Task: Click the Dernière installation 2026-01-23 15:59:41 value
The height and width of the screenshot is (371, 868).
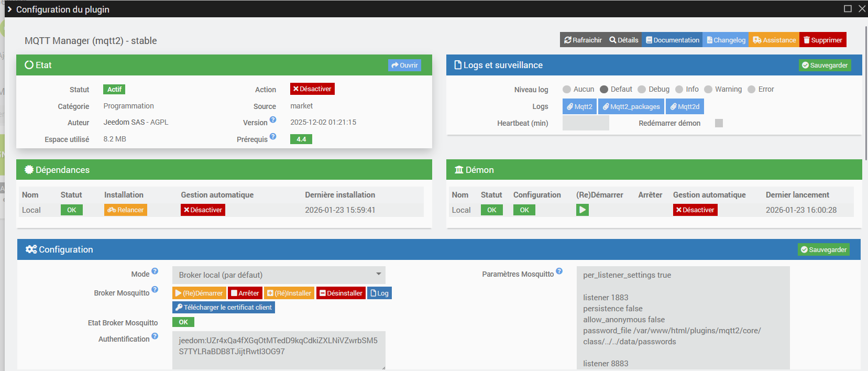Action: (x=340, y=210)
